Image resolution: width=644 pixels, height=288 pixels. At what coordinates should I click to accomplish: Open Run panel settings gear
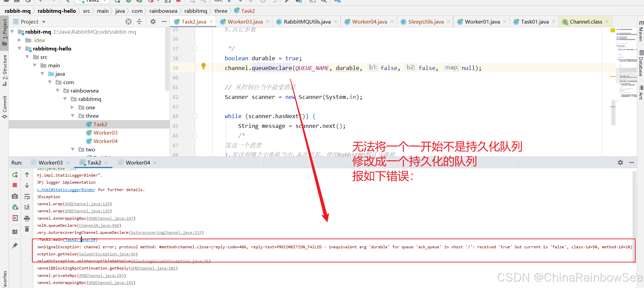pos(620,163)
